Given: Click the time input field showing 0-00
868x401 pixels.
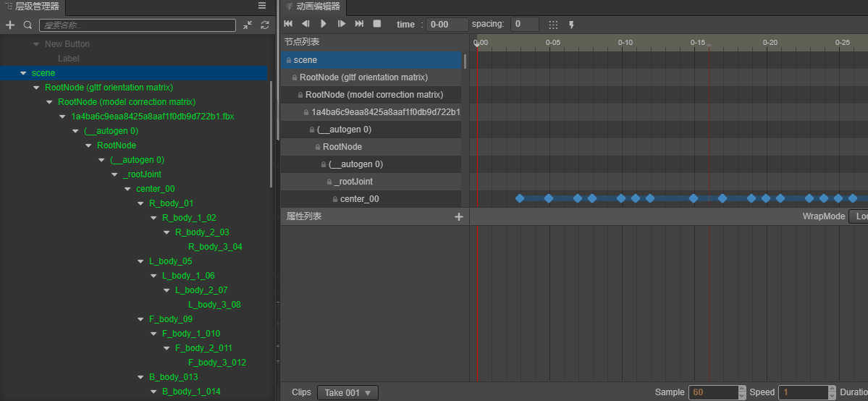Looking at the screenshot, I should click(x=447, y=25).
